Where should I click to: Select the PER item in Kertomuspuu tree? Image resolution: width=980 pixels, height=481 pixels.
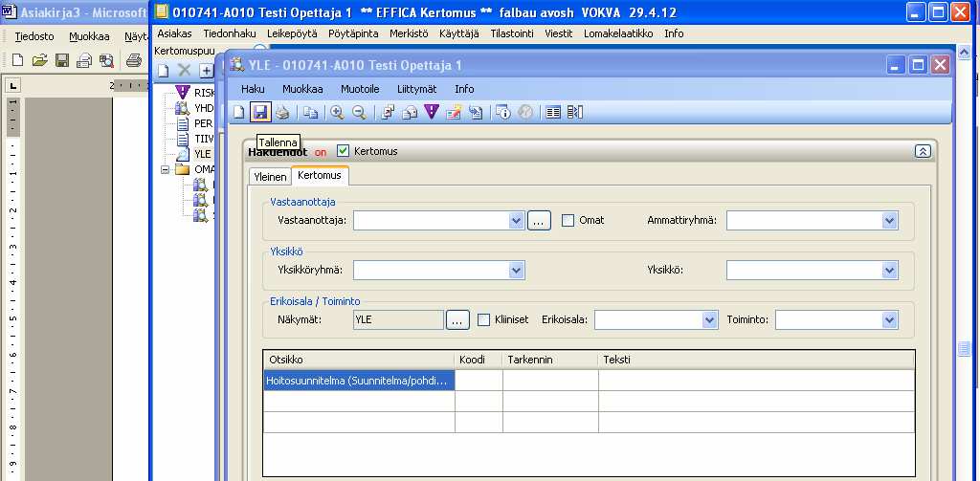click(195, 123)
